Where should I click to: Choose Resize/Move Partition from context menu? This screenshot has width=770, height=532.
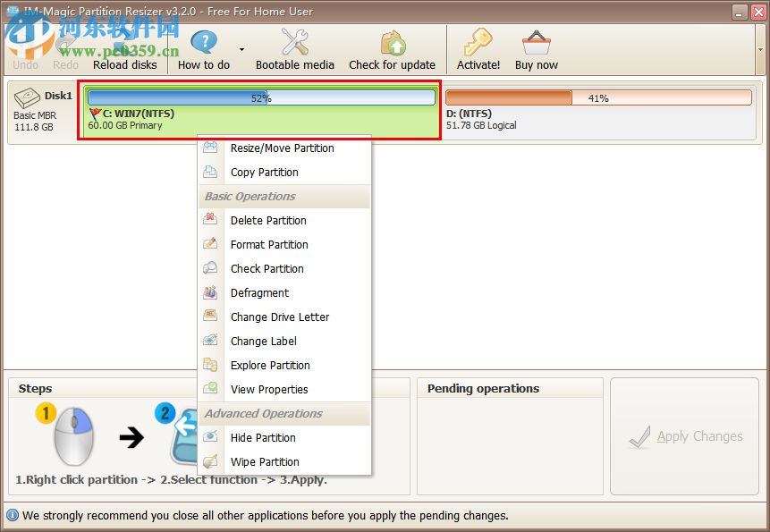[x=284, y=148]
